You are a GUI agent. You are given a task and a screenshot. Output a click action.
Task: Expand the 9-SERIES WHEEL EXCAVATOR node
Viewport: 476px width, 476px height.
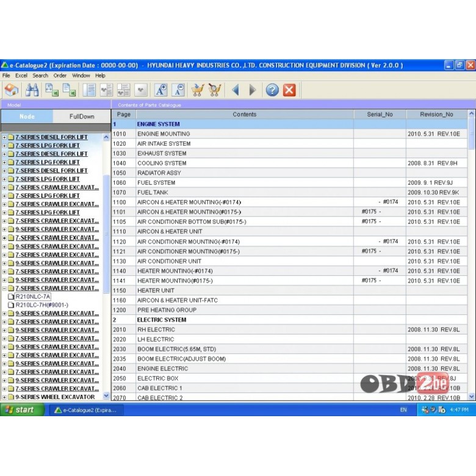click(4, 397)
